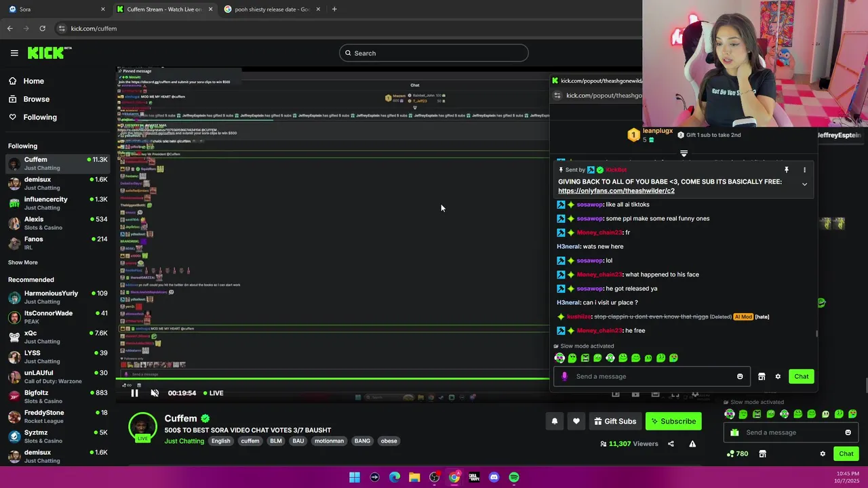
Task: Open the onlyfans link in the pinned message
Action: [616, 191]
